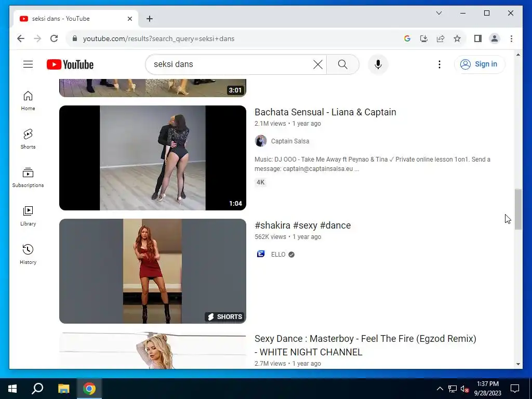Click the muted volume tray icon
The image size is (532, 399).
pos(464,389)
